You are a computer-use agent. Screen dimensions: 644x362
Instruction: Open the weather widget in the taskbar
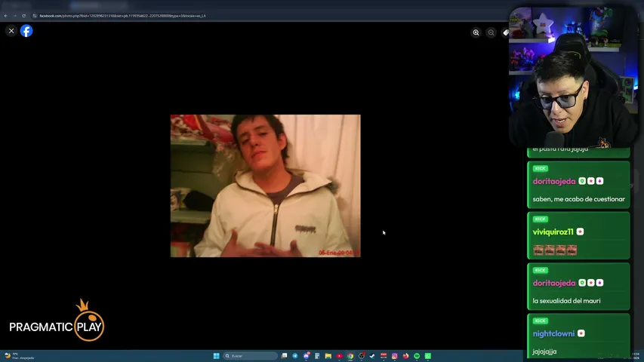coord(20,356)
